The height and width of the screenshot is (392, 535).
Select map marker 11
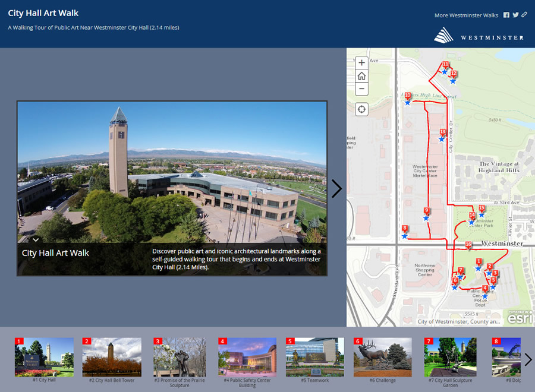(x=445, y=64)
